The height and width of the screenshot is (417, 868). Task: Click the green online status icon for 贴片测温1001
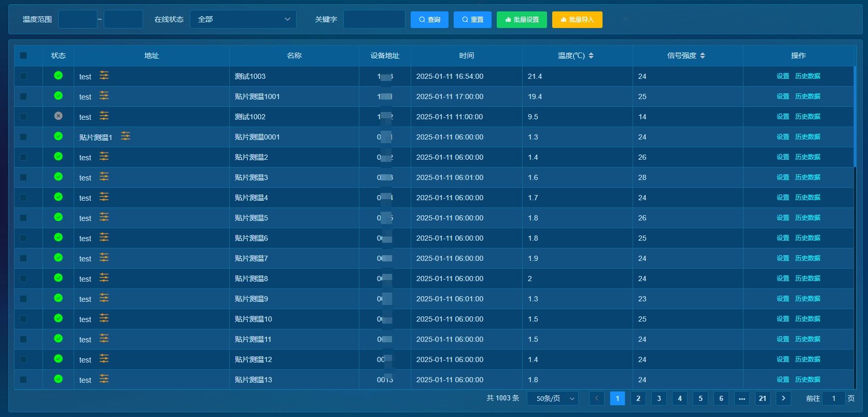(x=59, y=96)
